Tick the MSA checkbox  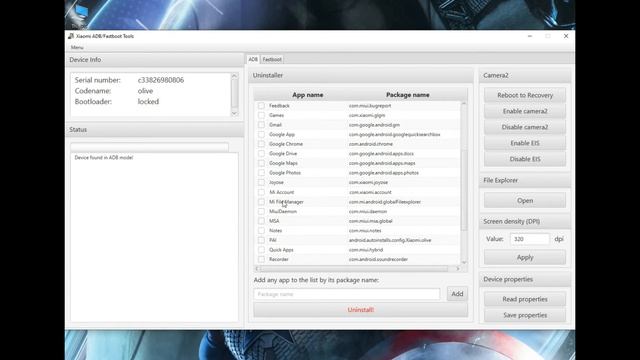click(x=261, y=221)
